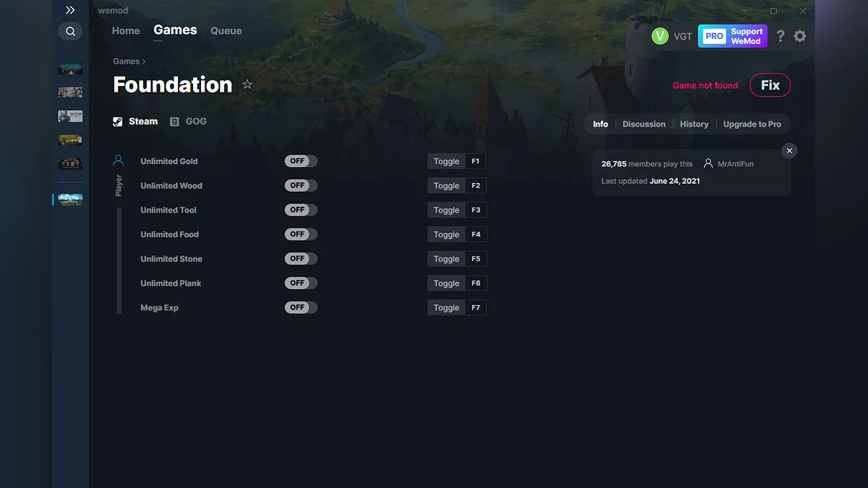
Task: Open help question mark icon
Action: point(780,36)
